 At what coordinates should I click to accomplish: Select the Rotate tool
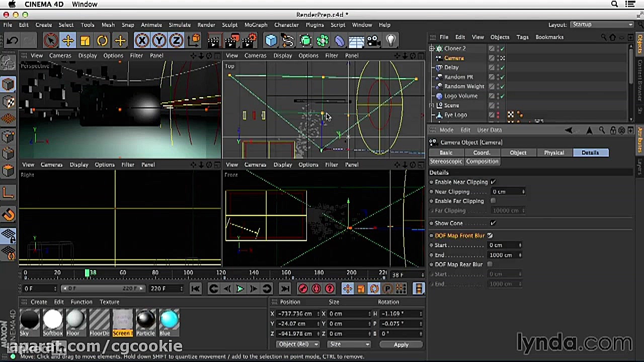(102, 40)
